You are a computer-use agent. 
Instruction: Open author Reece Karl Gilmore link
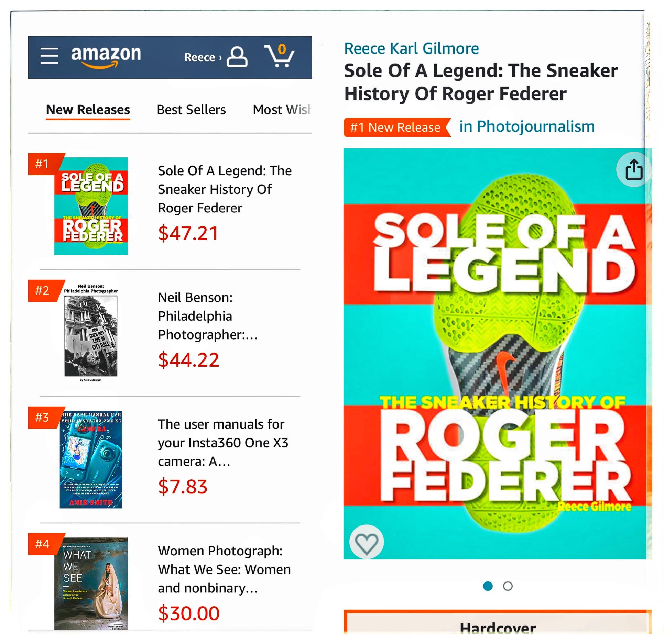(411, 48)
